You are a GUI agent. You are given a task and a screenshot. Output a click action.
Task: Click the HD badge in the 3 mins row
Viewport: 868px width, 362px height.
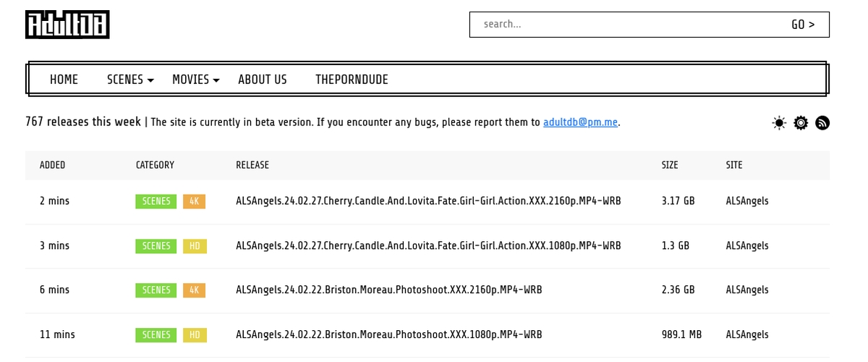tap(195, 246)
